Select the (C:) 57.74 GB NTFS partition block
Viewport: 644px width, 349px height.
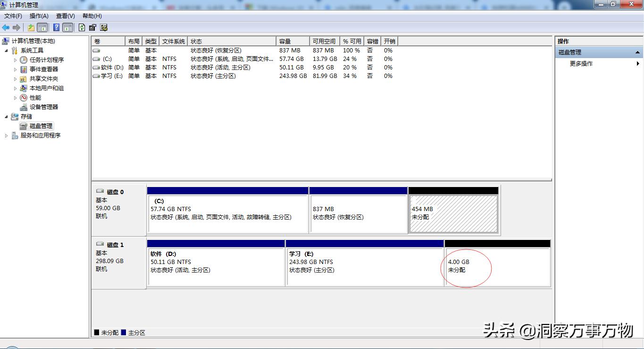(228, 210)
